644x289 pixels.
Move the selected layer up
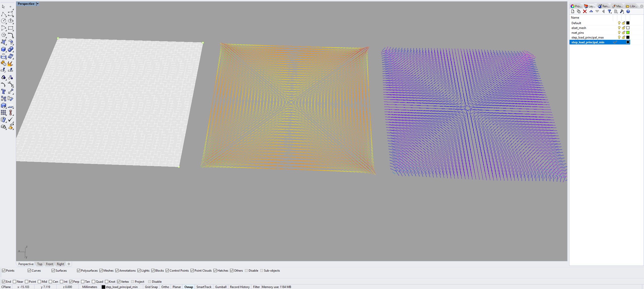591,11
